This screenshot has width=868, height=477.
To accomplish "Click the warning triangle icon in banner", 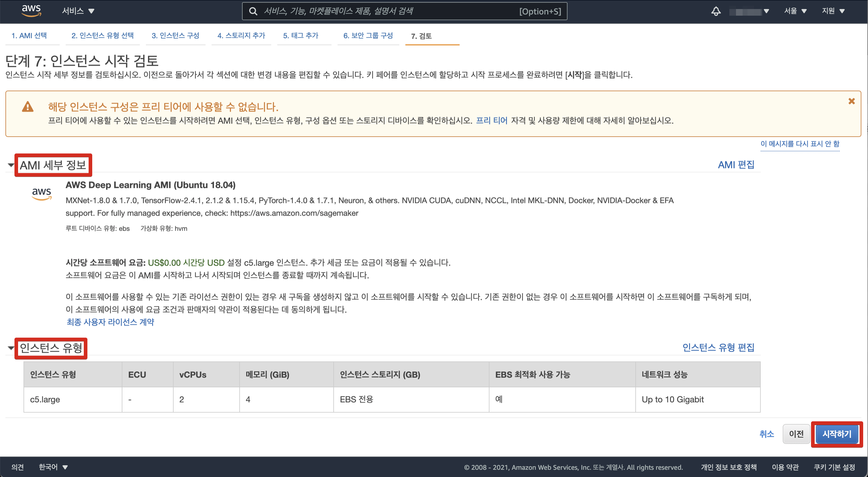I will coord(28,107).
